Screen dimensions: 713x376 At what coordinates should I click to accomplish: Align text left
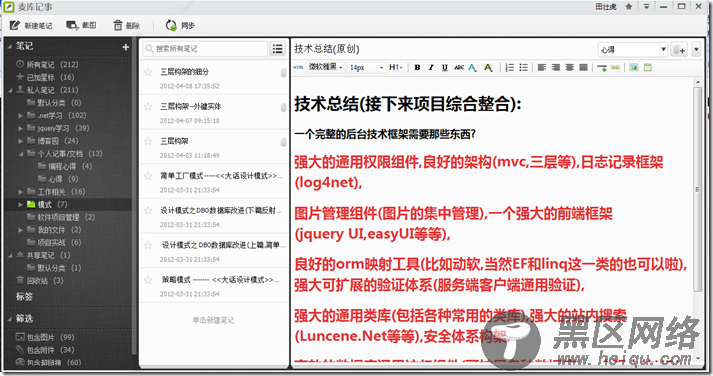coord(542,67)
